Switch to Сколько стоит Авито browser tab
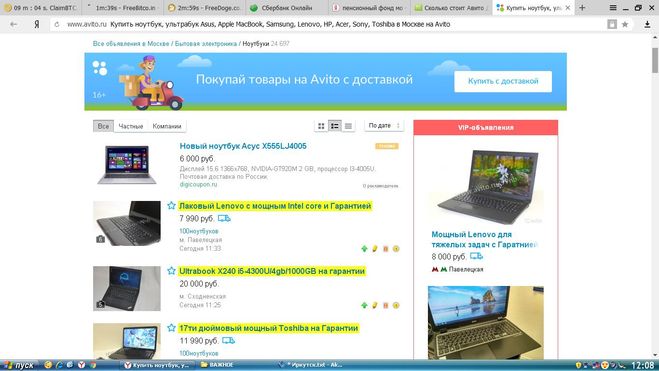Screen dimensions: 659x371 coord(451,8)
